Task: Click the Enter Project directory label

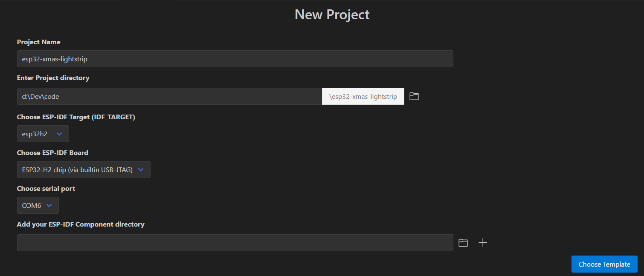Action: [53, 78]
